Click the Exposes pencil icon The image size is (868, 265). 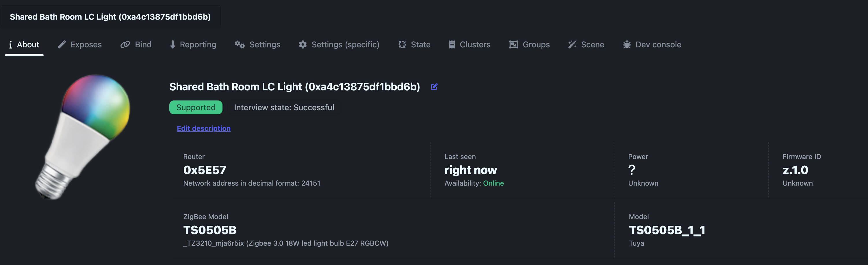(62, 44)
